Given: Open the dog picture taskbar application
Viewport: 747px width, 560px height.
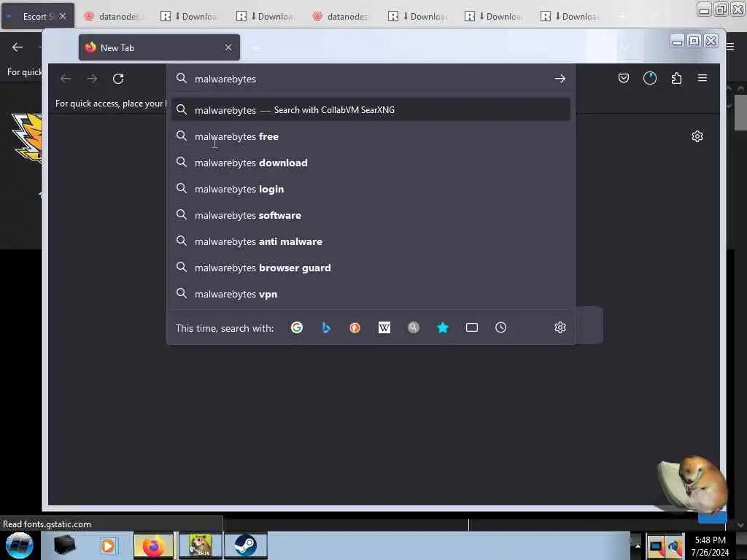Looking at the screenshot, I should [200, 545].
